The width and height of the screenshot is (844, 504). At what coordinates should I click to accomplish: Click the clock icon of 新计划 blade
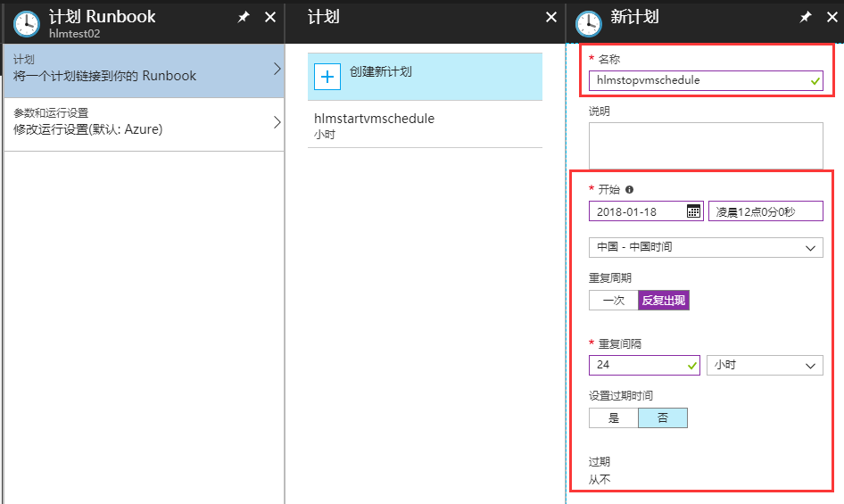[x=588, y=24]
